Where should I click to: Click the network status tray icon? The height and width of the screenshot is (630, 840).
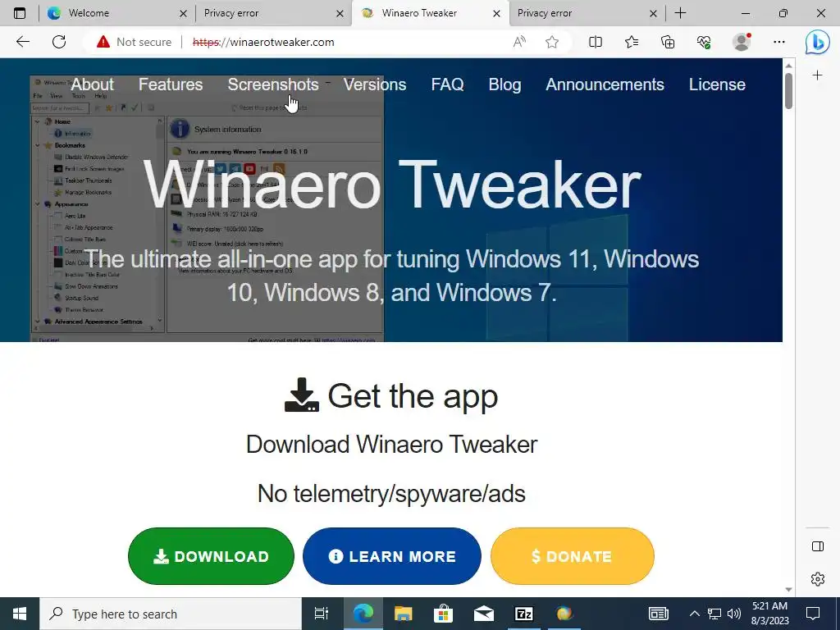714,614
